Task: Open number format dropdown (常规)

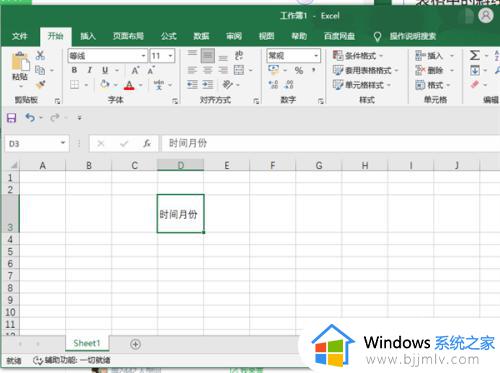Action: point(316,56)
